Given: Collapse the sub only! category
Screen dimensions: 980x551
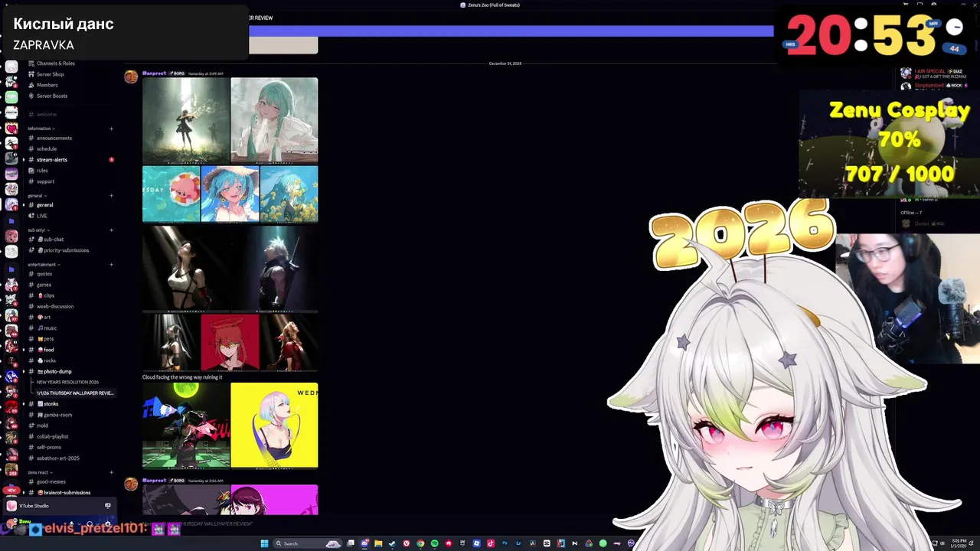Looking at the screenshot, I should click(x=38, y=230).
